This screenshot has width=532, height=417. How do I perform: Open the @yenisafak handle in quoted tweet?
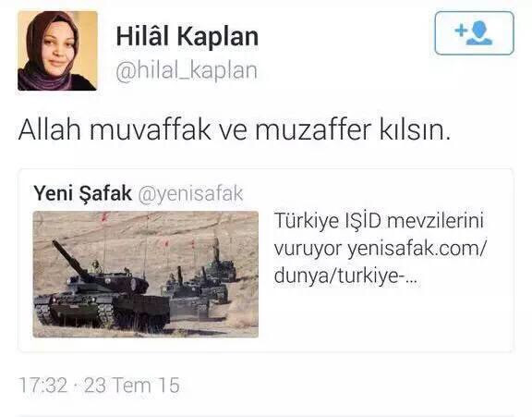point(190,194)
